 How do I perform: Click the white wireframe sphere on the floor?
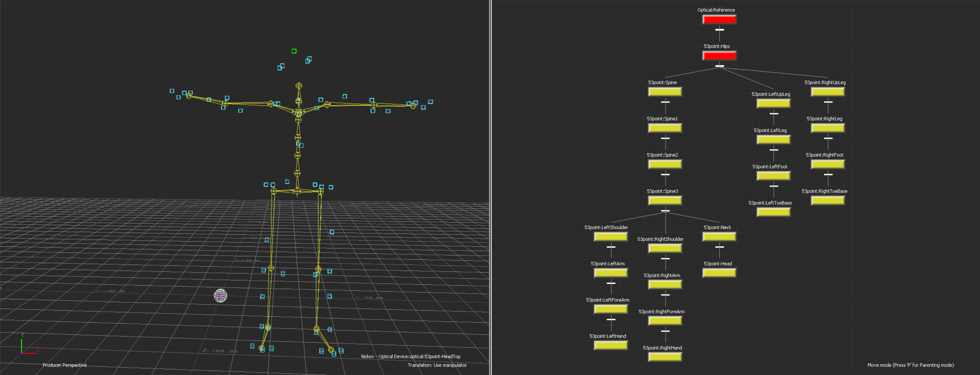tap(220, 295)
